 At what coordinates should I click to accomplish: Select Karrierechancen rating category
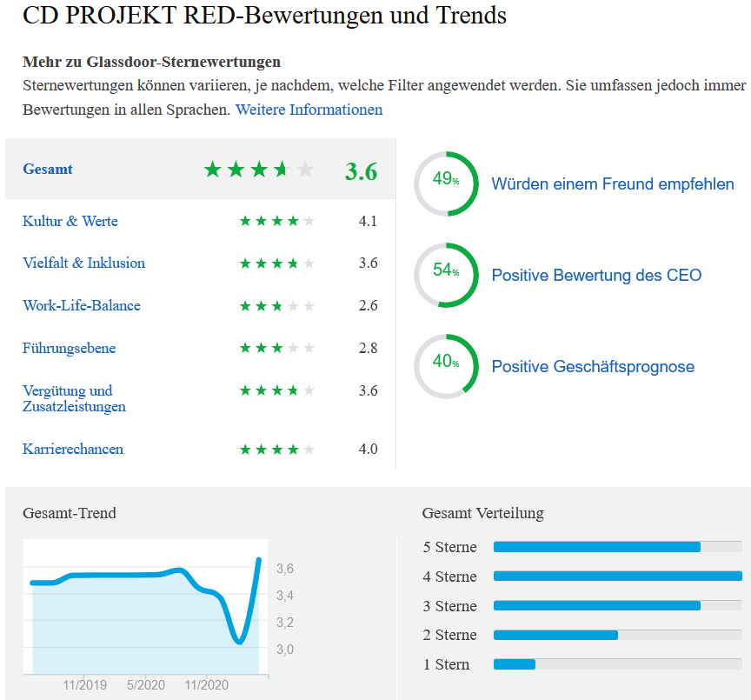click(73, 449)
